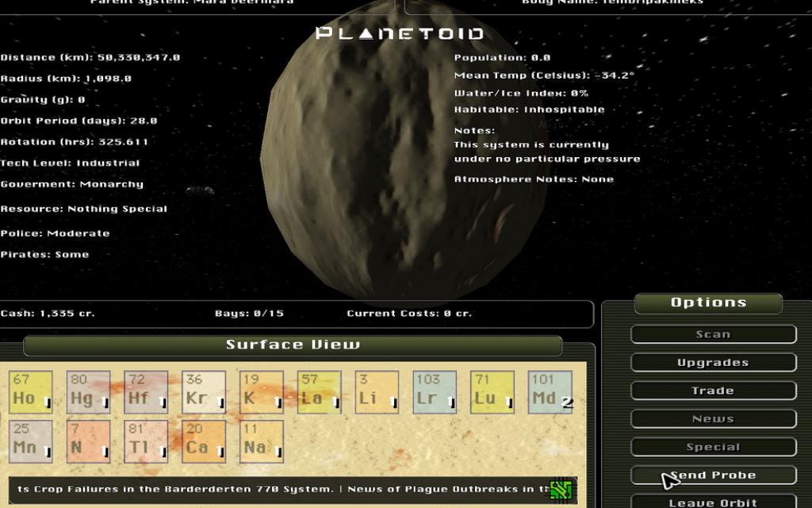The image size is (812, 508).
Task: Click the Lawrencium (Lr) element tile
Action: coord(435,392)
